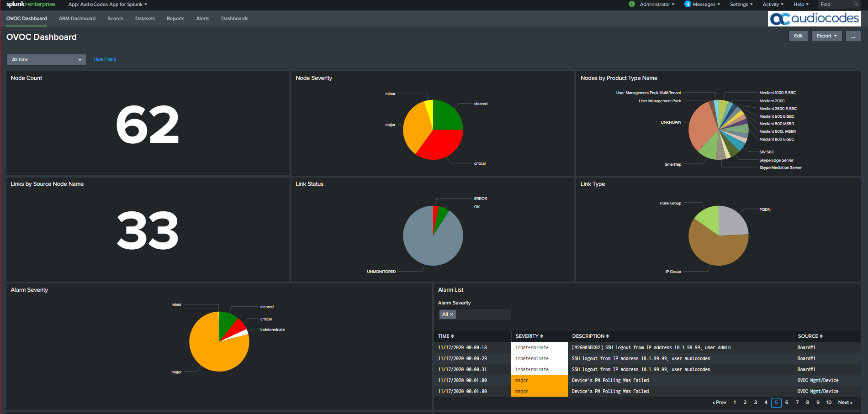The height and width of the screenshot is (414, 868).
Task: Open the Activity dropdown menu
Action: tap(773, 5)
